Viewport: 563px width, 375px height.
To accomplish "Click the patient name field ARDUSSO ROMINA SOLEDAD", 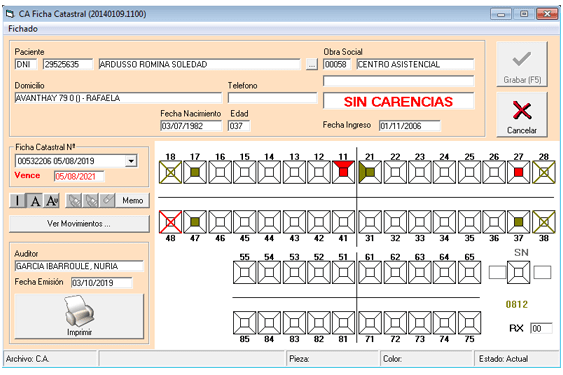I will pos(200,64).
